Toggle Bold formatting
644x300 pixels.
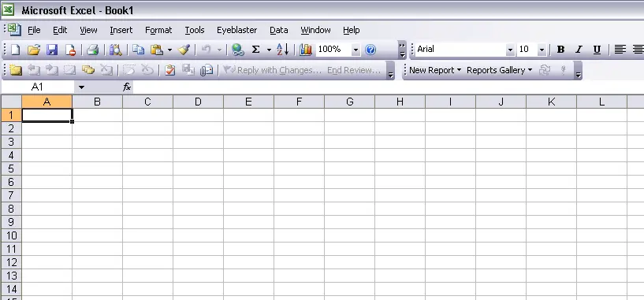click(x=560, y=50)
